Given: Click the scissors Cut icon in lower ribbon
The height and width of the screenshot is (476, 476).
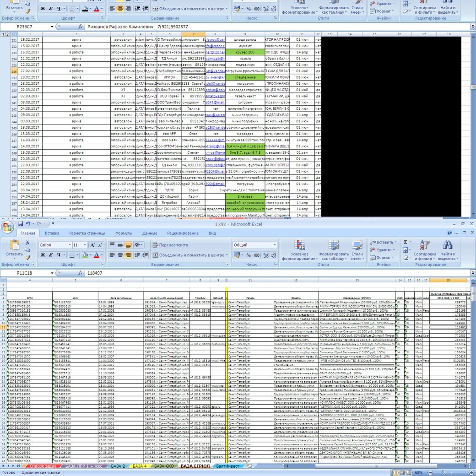Looking at the screenshot, I should click(27, 242).
